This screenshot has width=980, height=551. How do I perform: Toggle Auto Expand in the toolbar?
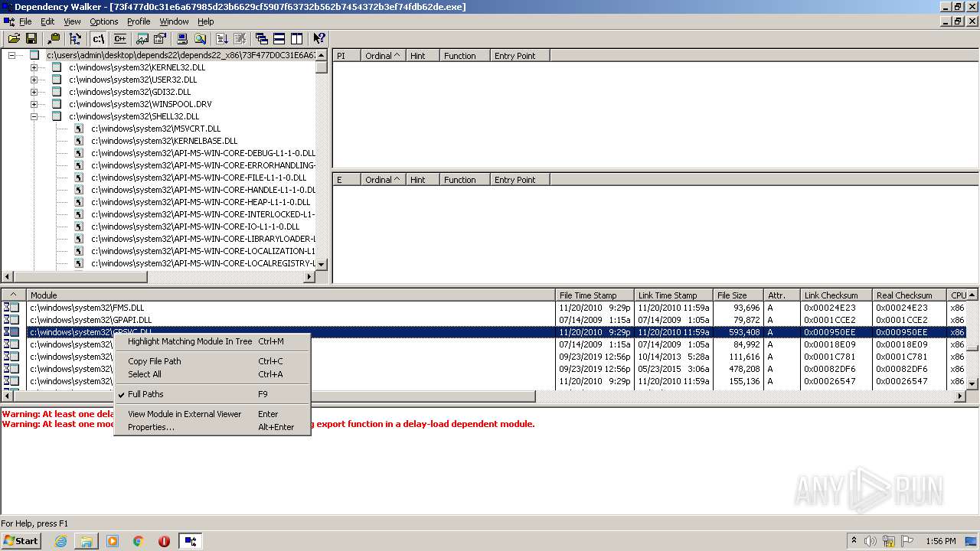pyautogui.click(x=75, y=38)
